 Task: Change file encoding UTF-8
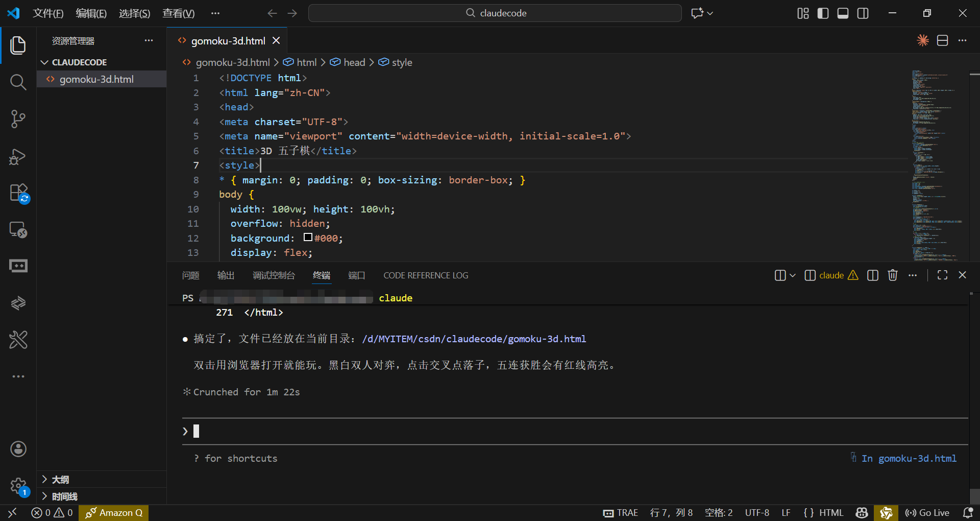(x=757, y=513)
